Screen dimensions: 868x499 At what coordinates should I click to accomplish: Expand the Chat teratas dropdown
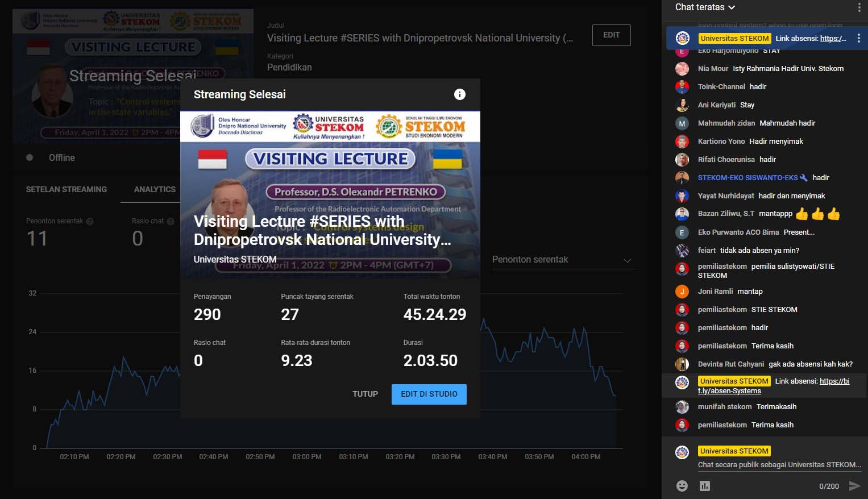pos(705,7)
